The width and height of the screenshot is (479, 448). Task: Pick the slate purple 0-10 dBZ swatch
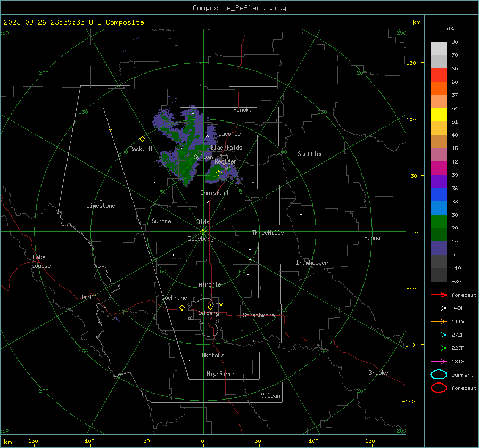tap(439, 248)
